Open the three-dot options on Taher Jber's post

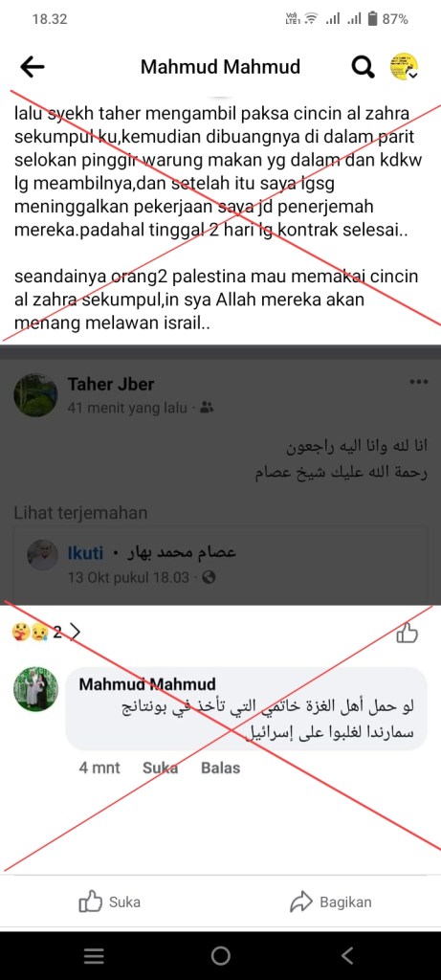418,381
